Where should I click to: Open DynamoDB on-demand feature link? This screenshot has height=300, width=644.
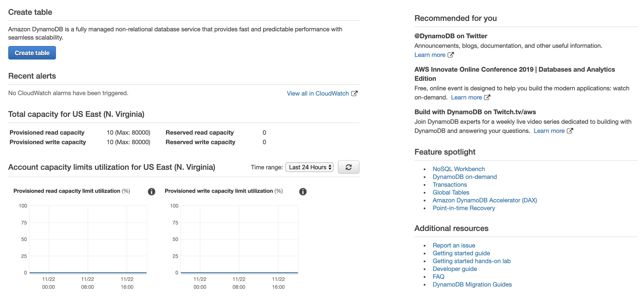click(x=465, y=177)
